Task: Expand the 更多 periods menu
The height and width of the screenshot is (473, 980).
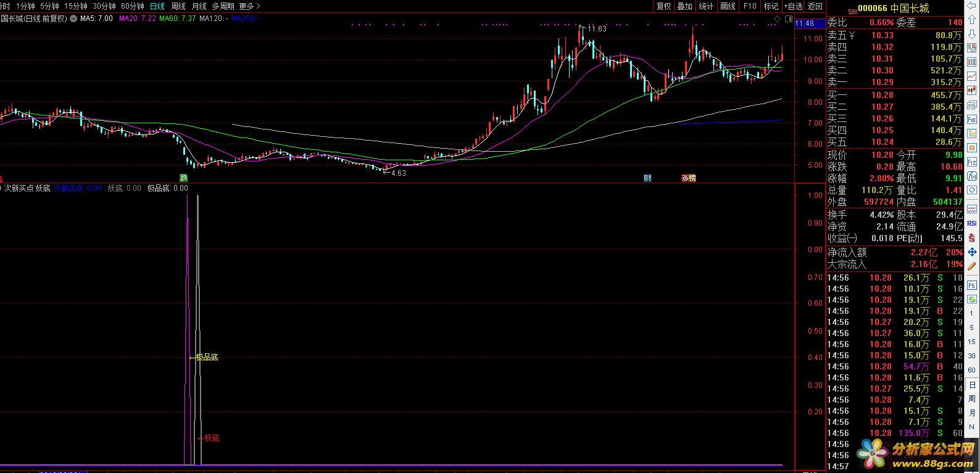Action: pyautogui.click(x=249, y=6)
